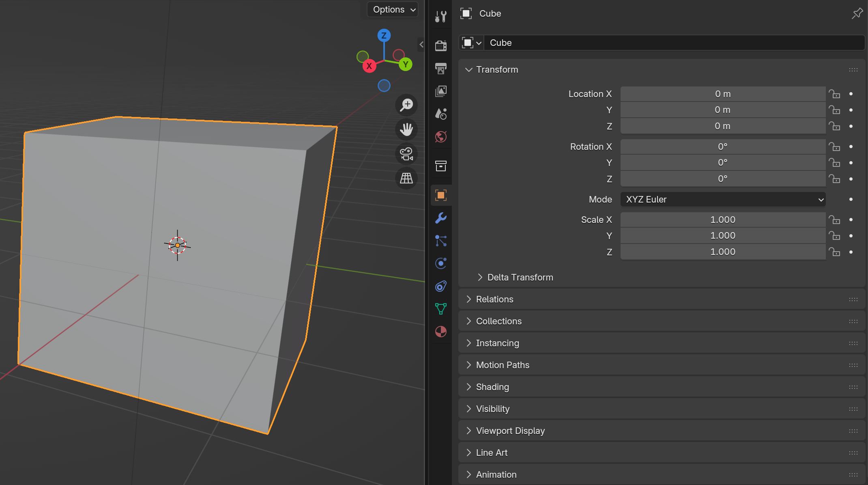868x485 pixels.
Task: Open the Modifiers wrench tab
Action: click(x=441, y=218)
